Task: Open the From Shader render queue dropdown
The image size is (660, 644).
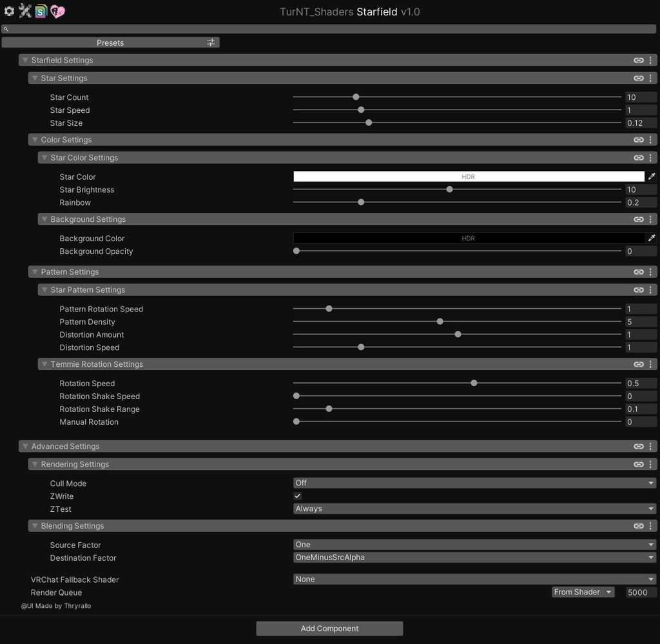Action: click(582, 592)
